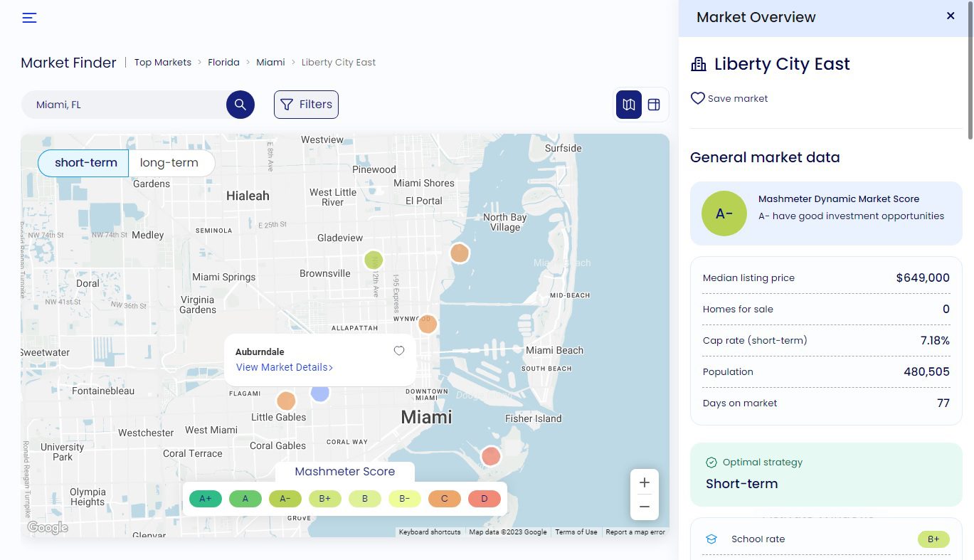
Task: Toggle map view highlighting button
Action: pos(628,104)
